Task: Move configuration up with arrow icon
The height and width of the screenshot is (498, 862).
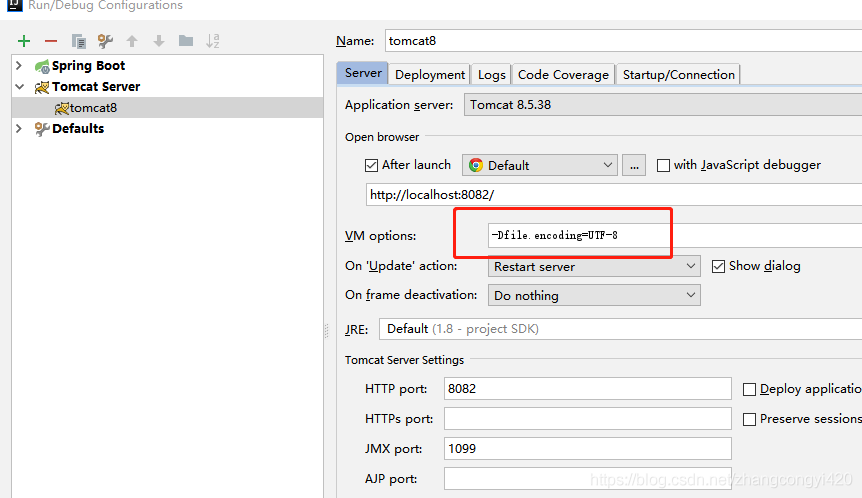Action: [132, 41]
